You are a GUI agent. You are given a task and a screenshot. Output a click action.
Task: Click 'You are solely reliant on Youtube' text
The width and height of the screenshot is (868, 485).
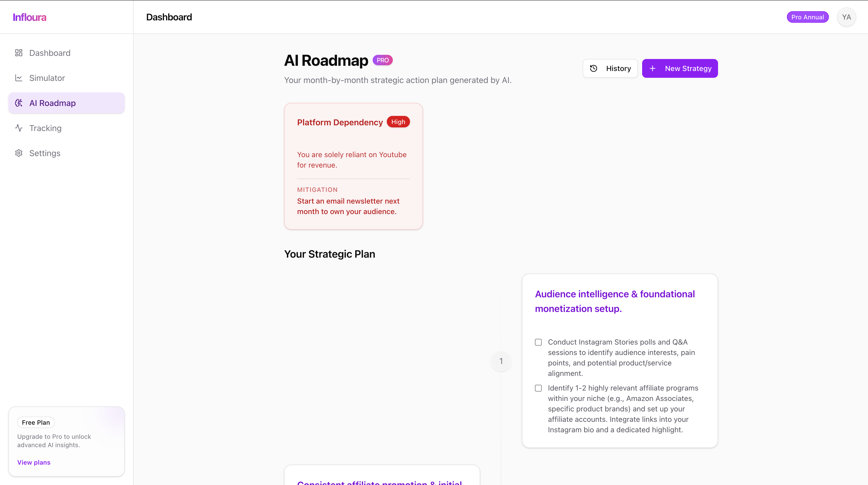point(352,159)
